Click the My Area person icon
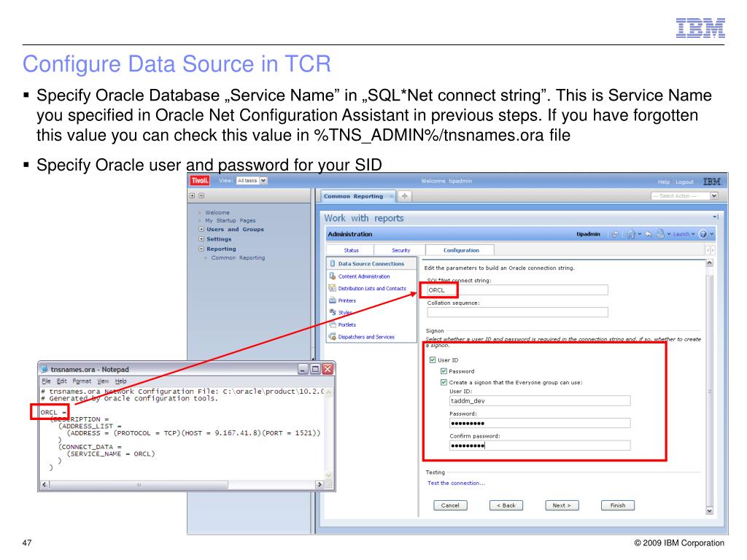Image resolution: width=747 pixels, height=560 pixels. [x=660, y=234]
